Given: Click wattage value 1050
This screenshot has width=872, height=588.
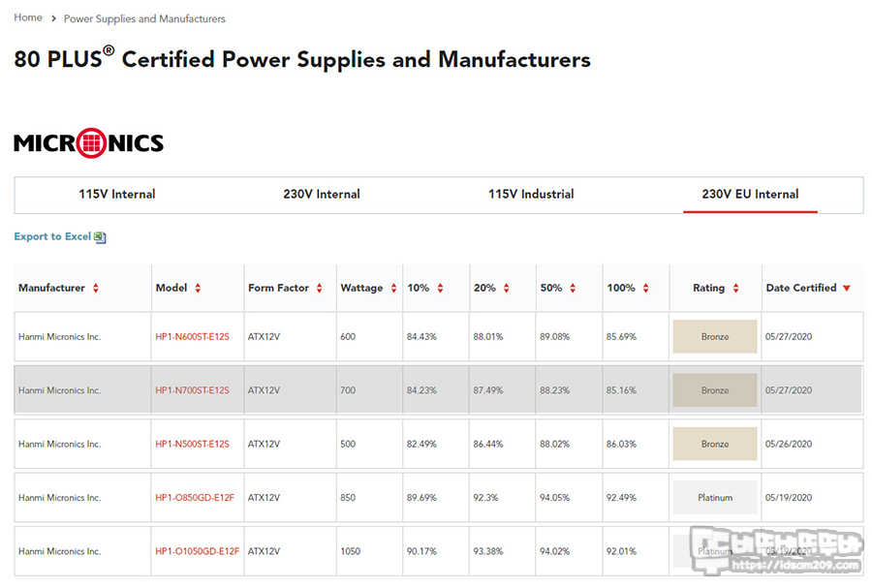Looking at the screenshot, I should (x=351, y=551).
